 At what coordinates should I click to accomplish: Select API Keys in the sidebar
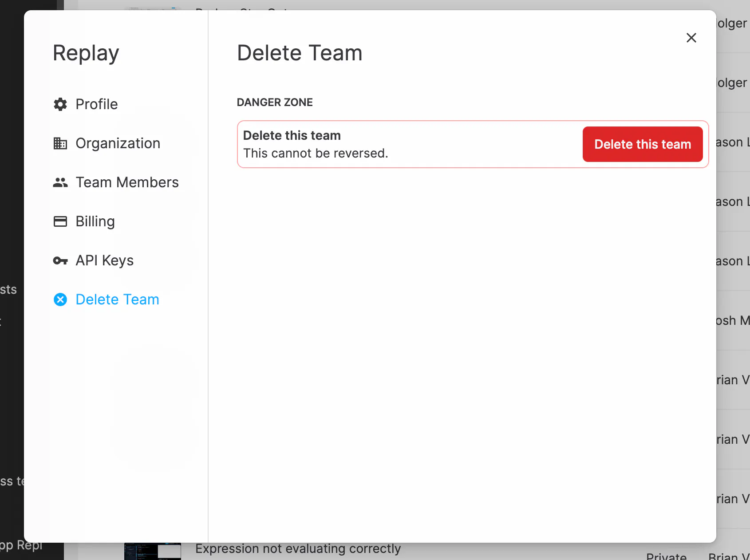(x=105, y=260)
